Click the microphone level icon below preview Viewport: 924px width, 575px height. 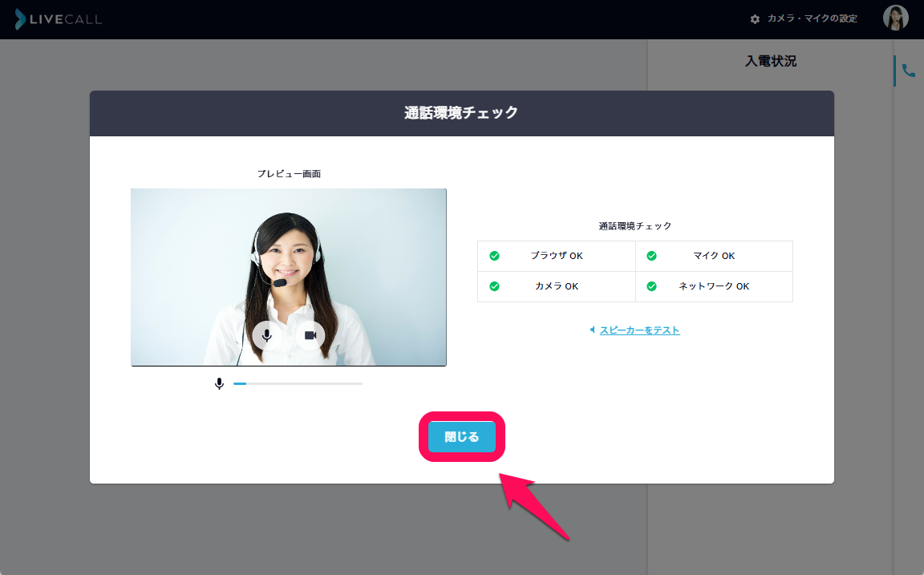(x=219, y=383)
